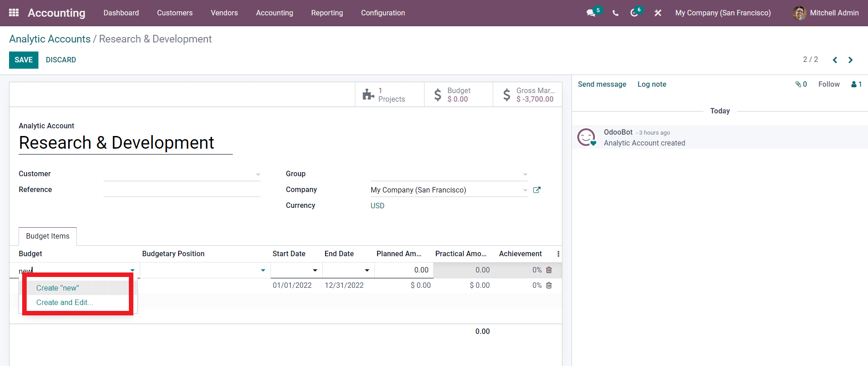The image size is (868, 366).
Task: Click the Analytic Account name field
Action: 126,143
